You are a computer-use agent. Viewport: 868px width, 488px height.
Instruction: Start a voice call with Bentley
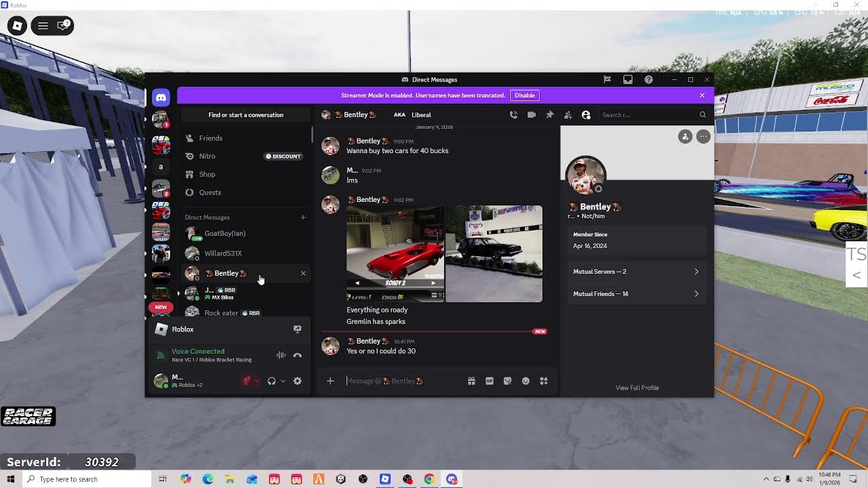[x=513, y=115]
